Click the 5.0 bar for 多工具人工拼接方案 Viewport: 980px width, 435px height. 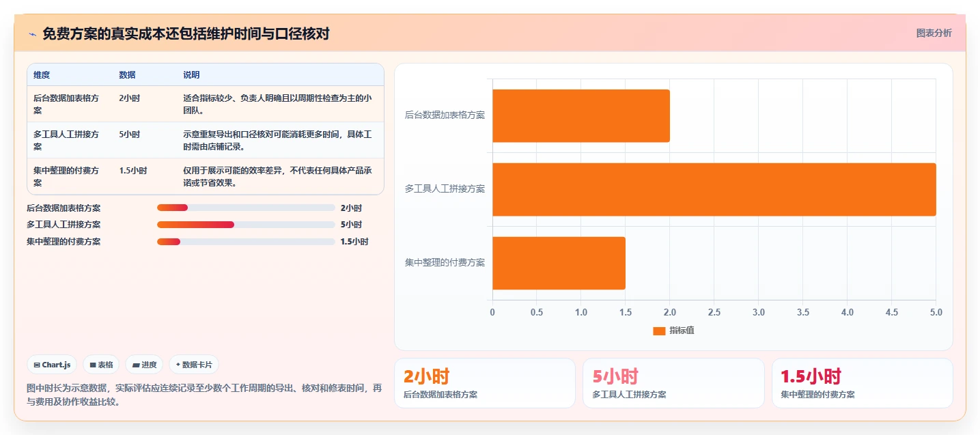click(x=714, y=189)
